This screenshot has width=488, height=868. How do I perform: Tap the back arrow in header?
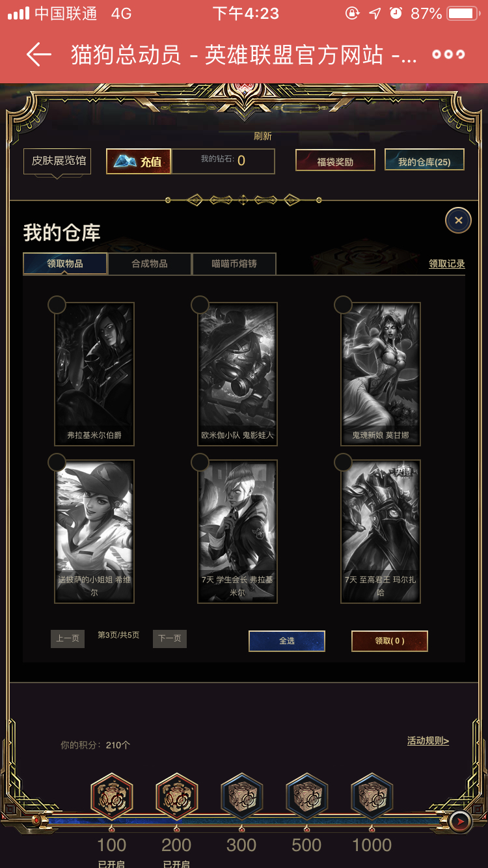coord(39,55)
